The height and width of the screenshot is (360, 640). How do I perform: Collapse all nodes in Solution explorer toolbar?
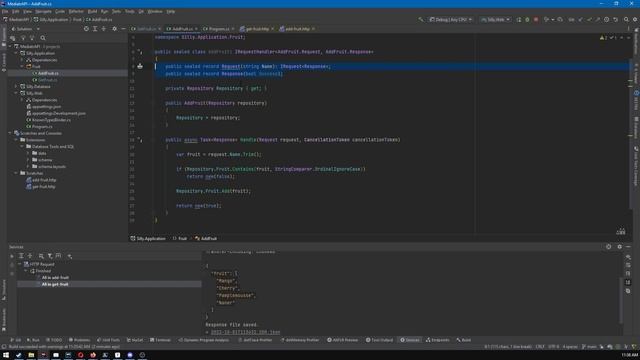[104, 29]
